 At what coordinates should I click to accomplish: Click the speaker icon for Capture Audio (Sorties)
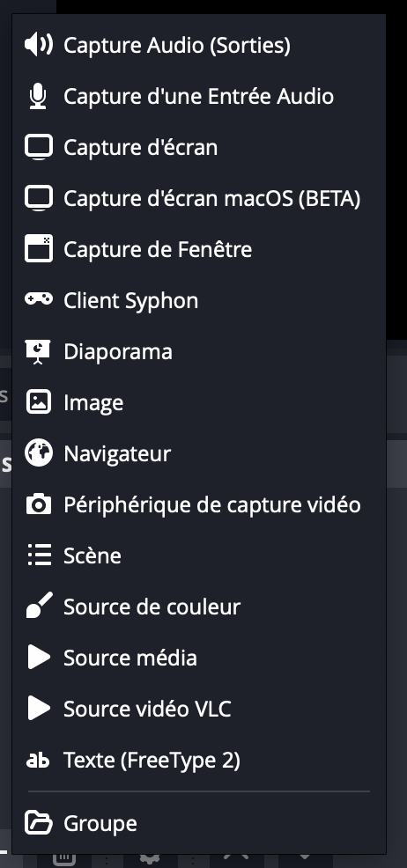click(39, 45)
